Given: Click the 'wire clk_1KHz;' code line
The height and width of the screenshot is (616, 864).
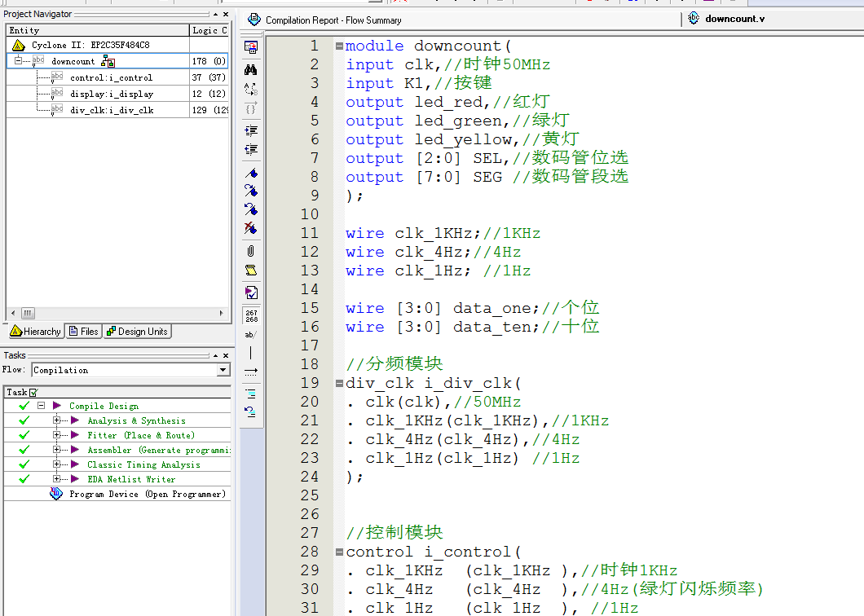Looking at the screenshot, I should [x=413, y=233].
